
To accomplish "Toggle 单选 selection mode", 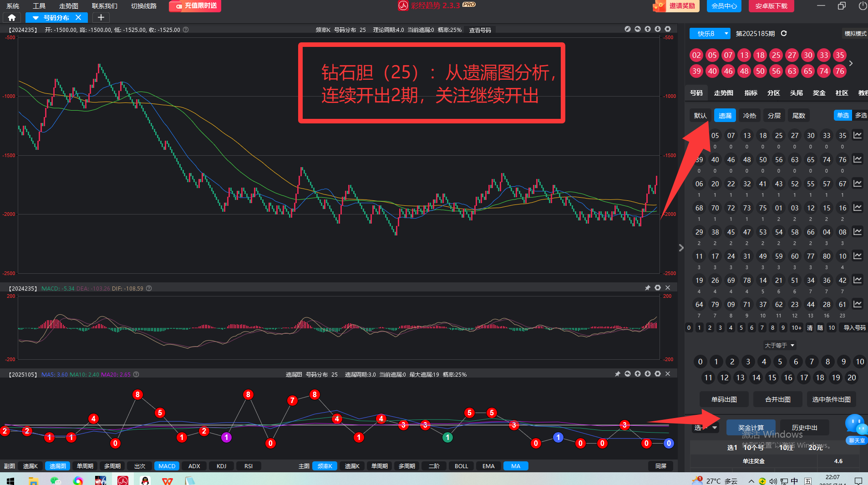I will click(843, 115).
